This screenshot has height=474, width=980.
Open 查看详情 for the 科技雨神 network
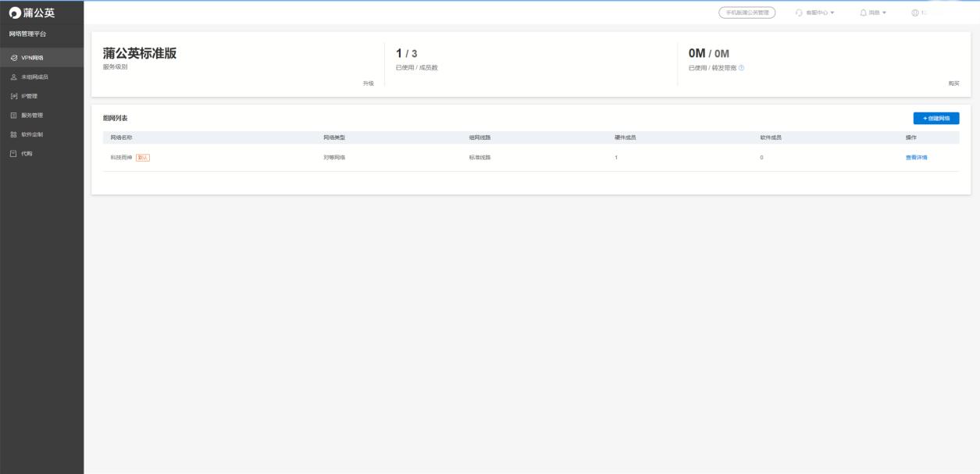click(x=916, y=158)
